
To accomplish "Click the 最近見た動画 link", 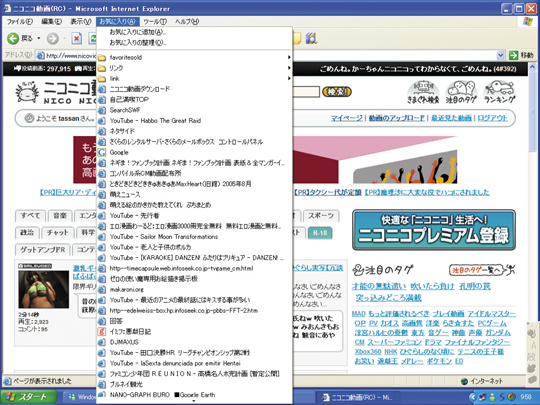I will (x=451, y=118).
